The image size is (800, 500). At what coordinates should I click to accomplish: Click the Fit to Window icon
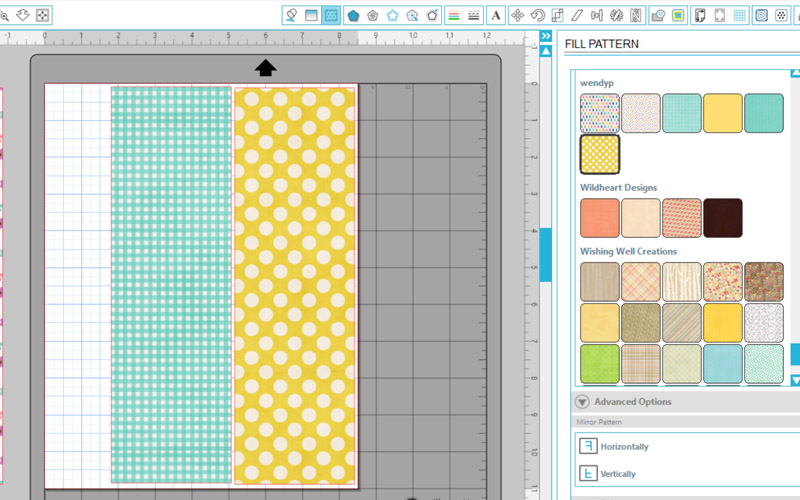[x=42, y=15]
